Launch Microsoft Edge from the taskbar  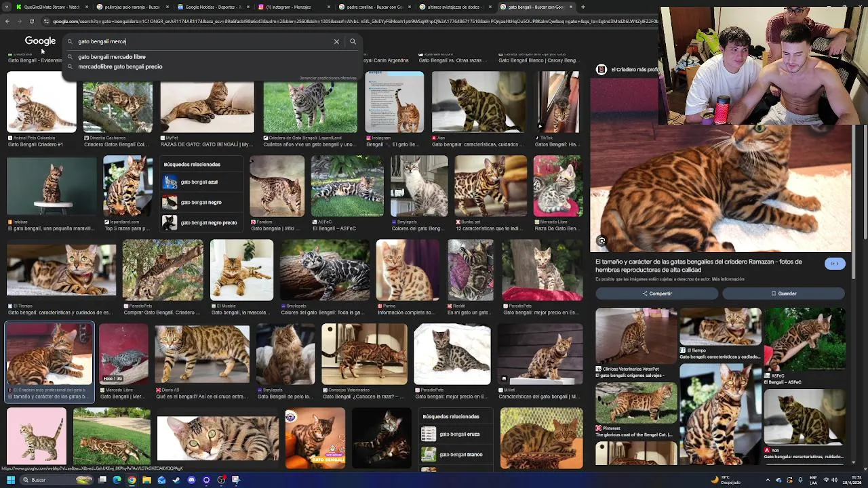117,480
